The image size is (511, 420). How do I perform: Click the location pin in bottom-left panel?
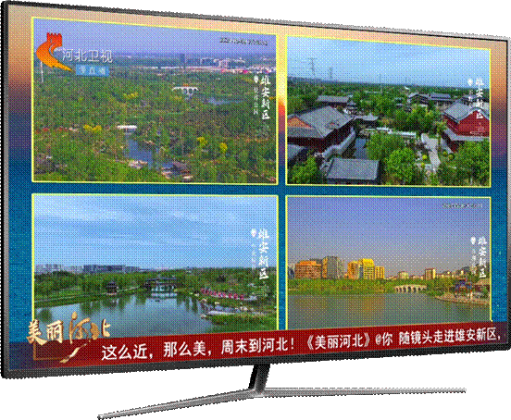coord(253,233)
